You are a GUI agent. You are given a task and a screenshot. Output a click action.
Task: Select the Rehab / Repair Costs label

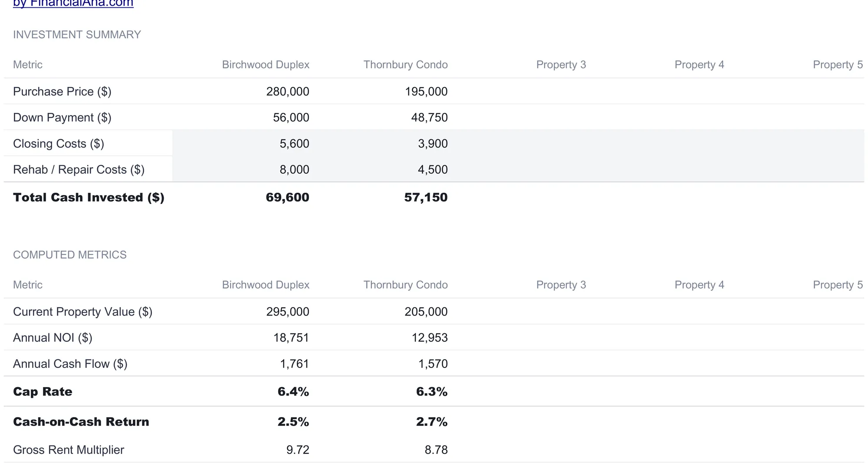79,170
